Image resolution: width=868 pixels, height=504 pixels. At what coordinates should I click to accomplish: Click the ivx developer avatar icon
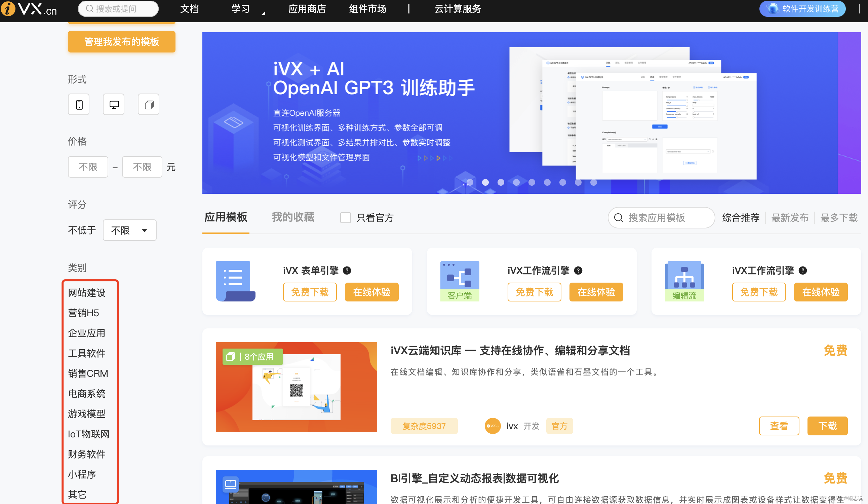pos(492,426)
